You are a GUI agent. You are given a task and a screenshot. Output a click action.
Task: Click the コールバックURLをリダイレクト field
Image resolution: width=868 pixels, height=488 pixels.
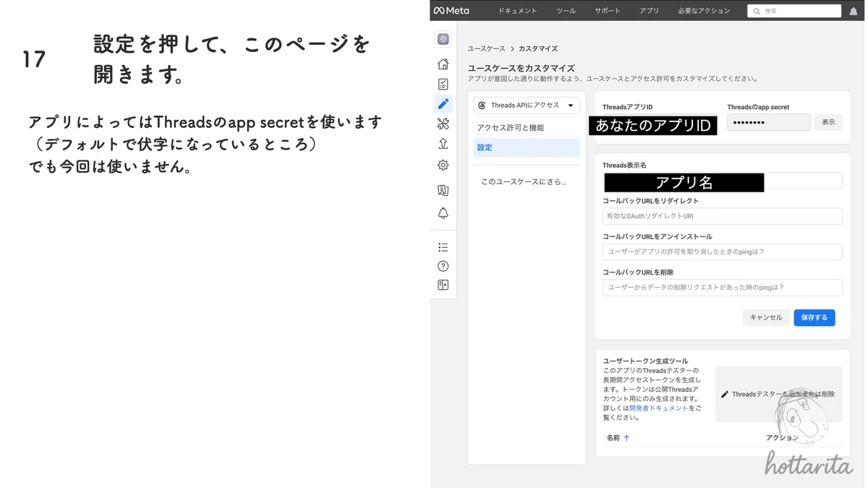tap(723, 216)
